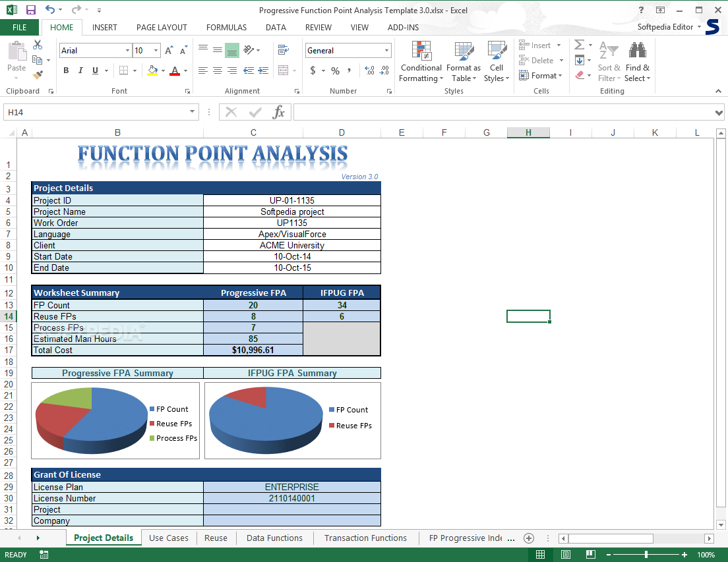728x562 pixels.
Task: Click the Borders icon
Action: tap(123, 70)
